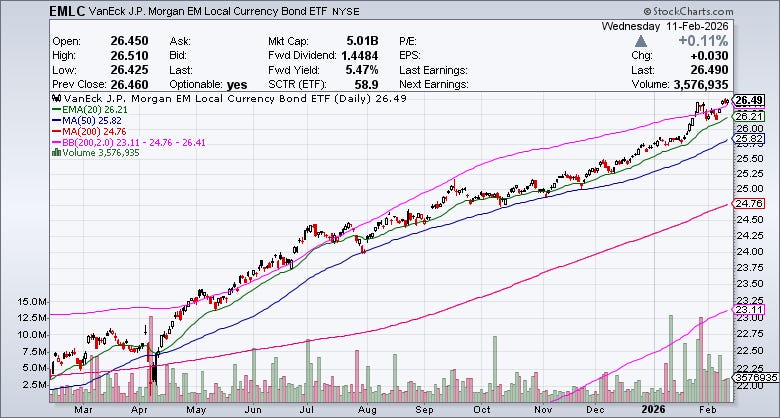Click the 10.0M volume axis label

[x=33, y=334]
